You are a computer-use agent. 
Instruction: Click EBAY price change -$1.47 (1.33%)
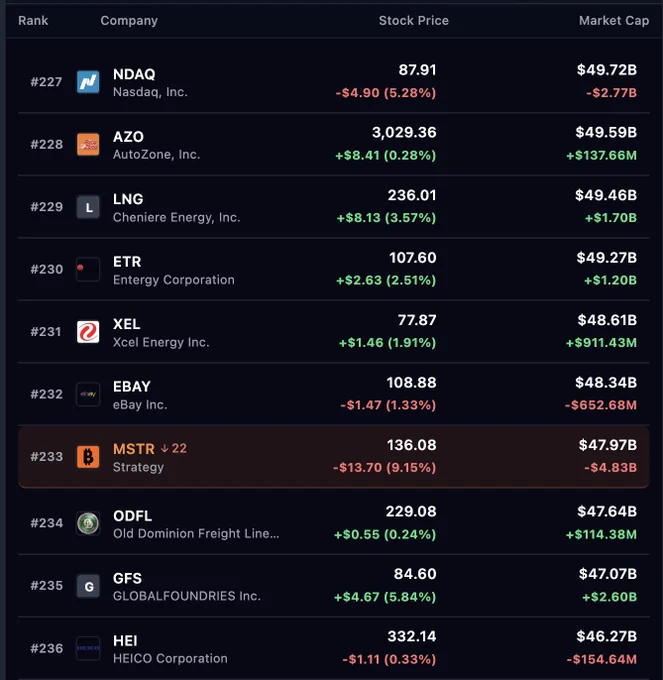tap(388, 405)
